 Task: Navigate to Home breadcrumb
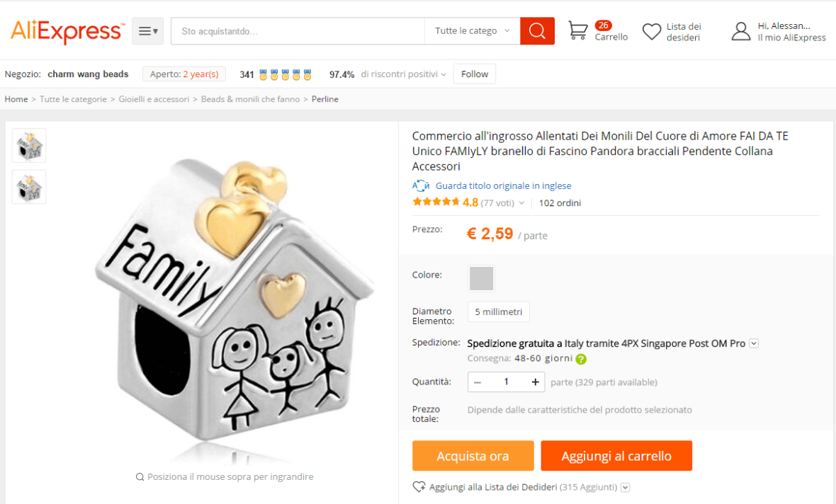coord(16,99)
